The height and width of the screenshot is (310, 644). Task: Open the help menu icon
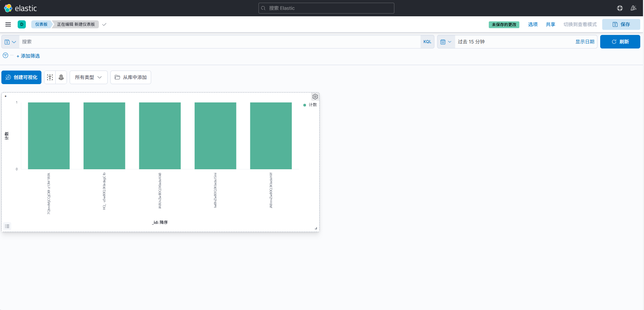click(620, 8)
